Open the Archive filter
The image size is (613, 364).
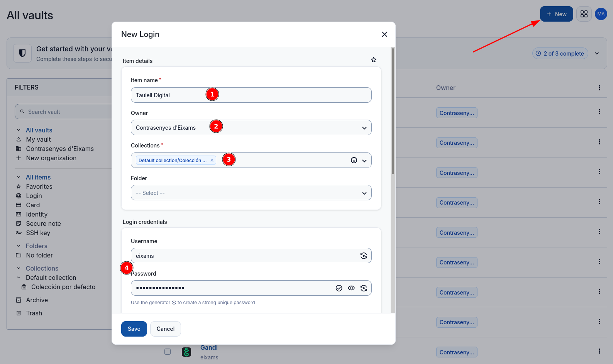click(x=37, y=300)
